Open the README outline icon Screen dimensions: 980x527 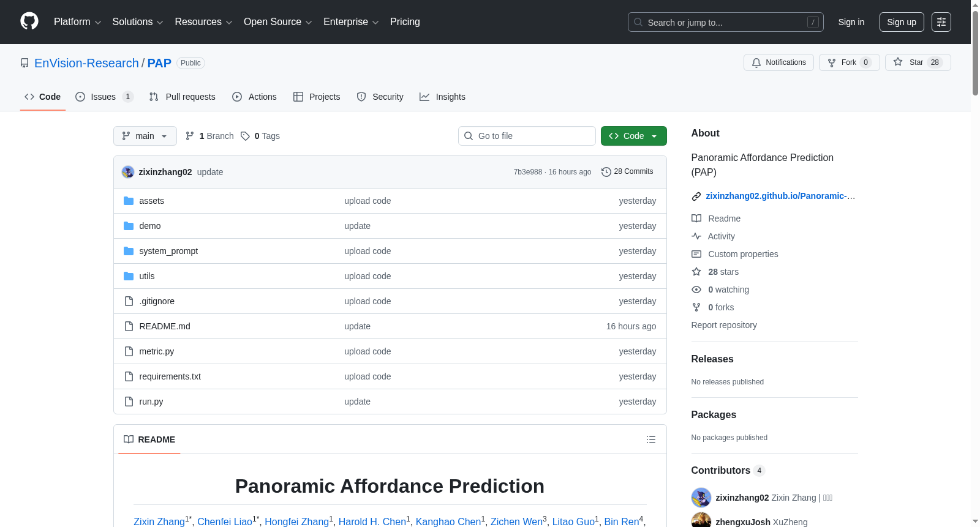pyautogui.click(x=651, y=439)
